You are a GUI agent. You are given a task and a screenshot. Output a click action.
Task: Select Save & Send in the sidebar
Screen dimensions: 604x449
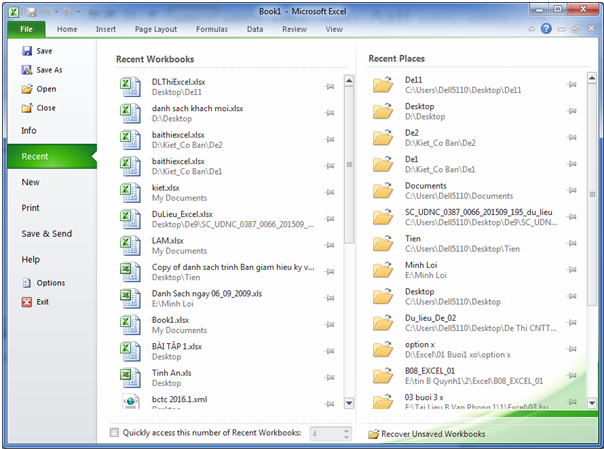click(x=52, y=234)
